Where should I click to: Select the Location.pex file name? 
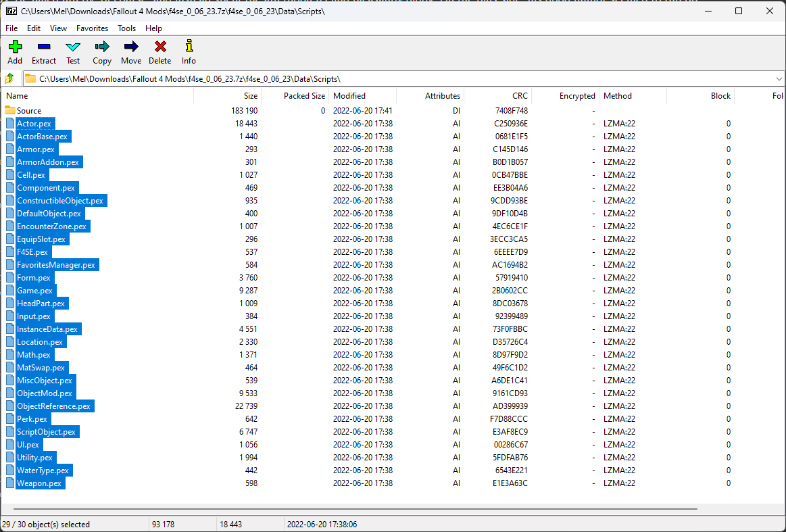click(40, 342)
